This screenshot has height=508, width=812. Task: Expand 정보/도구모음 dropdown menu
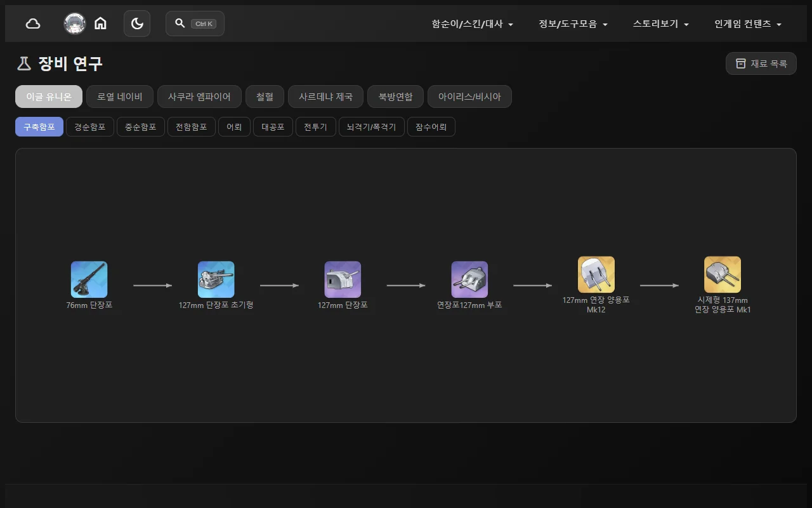573,24
